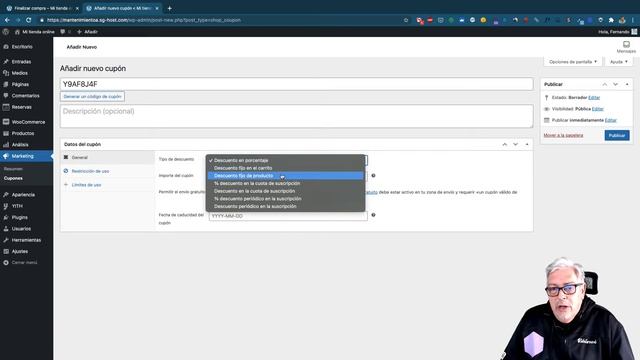This screenshot has width=640, height=360.
Task: Click the Descripción (opcional) text area
Action: click(296, 116)
